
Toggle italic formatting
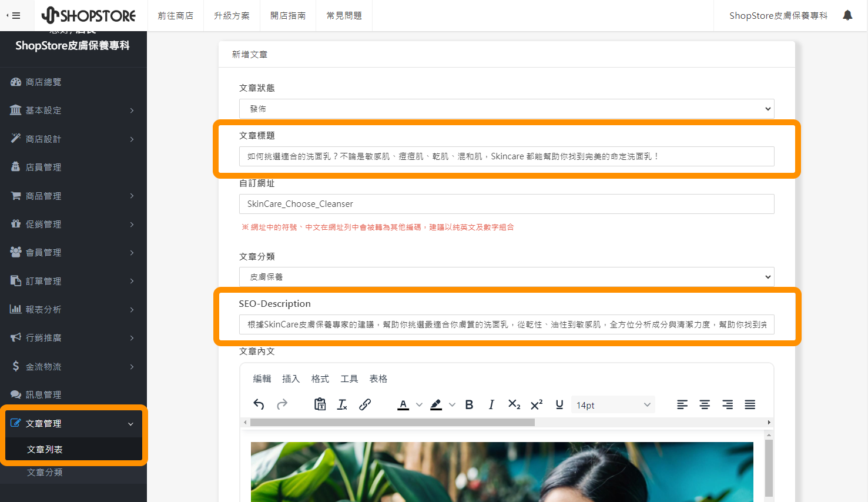coord(491,404)
